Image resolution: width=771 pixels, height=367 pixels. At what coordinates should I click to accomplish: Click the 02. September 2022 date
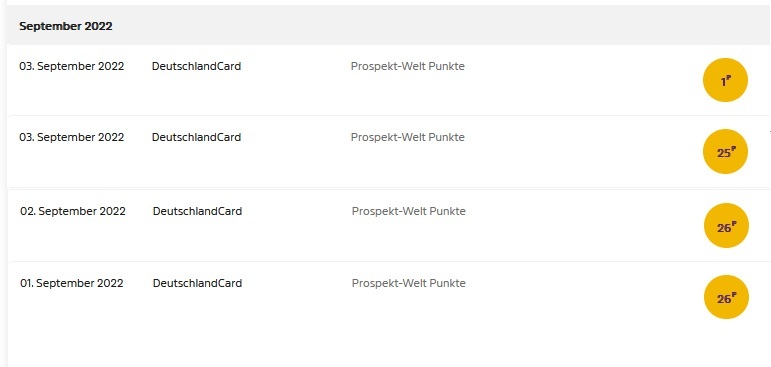tap(73, 212)
